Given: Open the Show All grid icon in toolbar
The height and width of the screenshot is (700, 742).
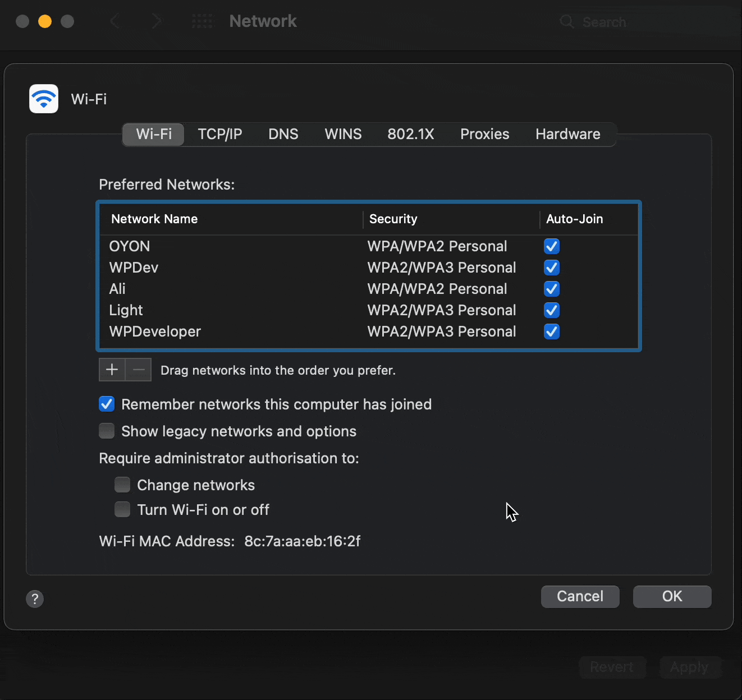Looking at the screenshot, I should (202, 21).
